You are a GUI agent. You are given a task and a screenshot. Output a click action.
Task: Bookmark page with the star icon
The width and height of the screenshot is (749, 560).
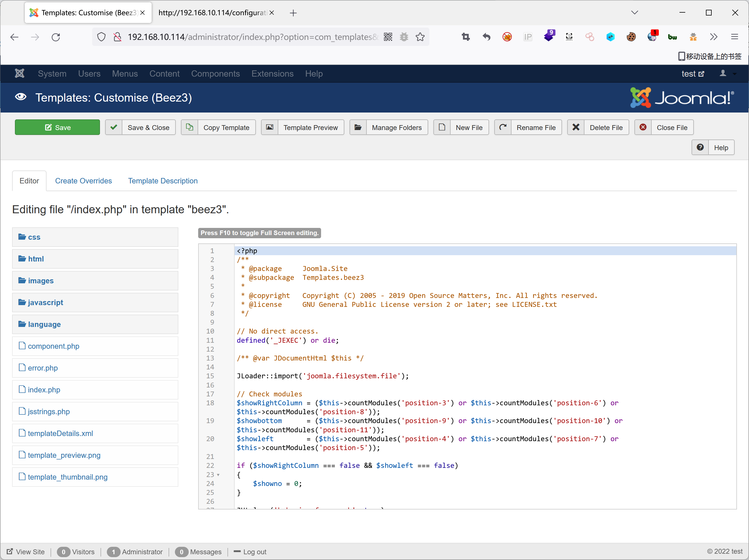[420, 37]
